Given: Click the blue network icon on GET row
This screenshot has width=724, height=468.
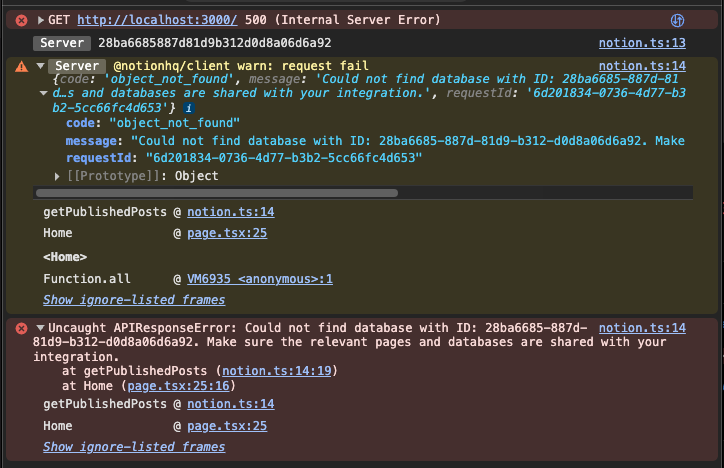Looking at the screenshot, I should click(677, 20).
